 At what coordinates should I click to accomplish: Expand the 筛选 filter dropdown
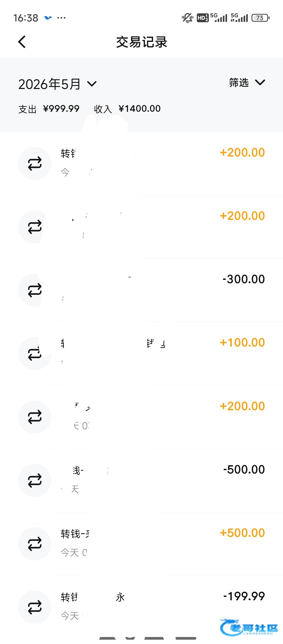pos(247,82)
